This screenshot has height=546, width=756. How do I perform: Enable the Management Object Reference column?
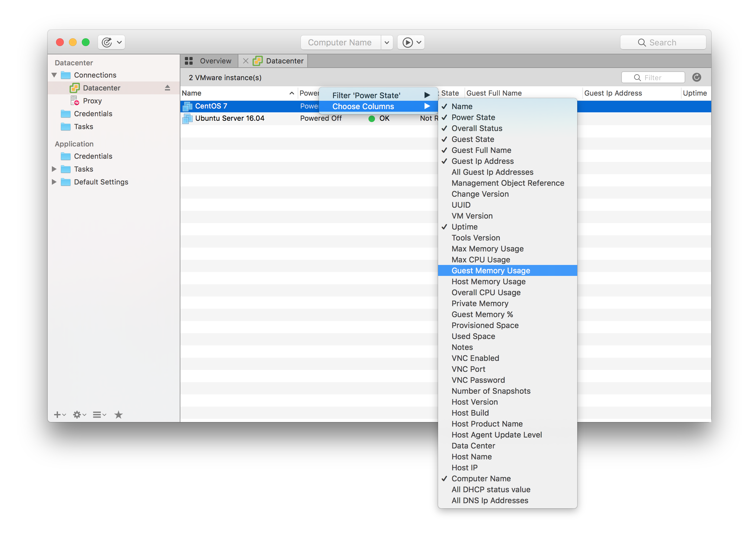click(x=507, y=183)
